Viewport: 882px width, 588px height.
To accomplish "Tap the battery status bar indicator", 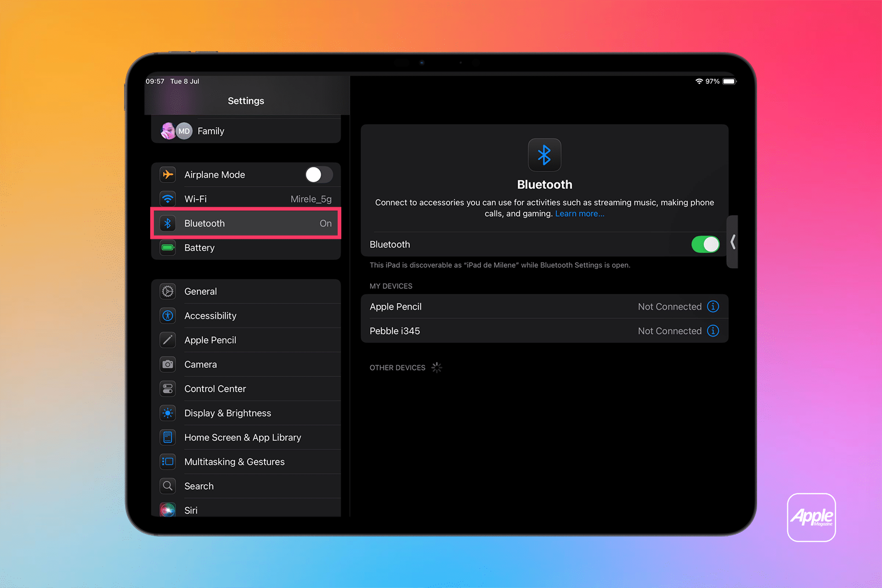I will tap(729, 81).
